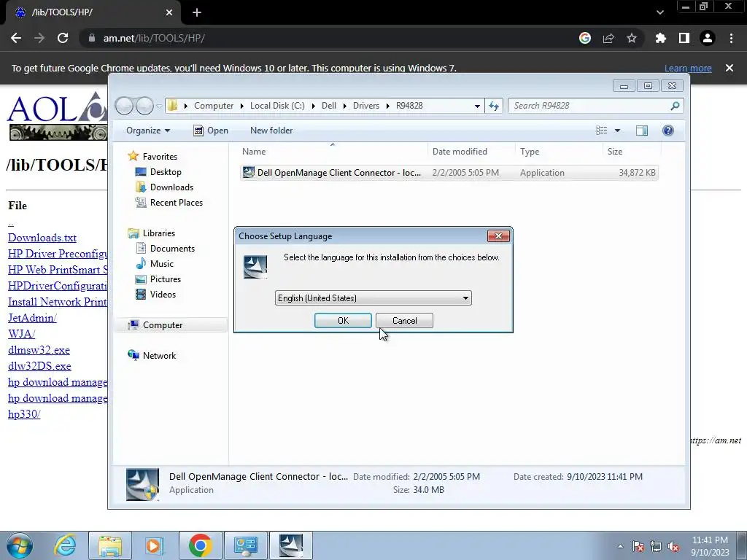Open Windows Media Player taskbar icon
The image size is (747, 560).
click(154, 545)
